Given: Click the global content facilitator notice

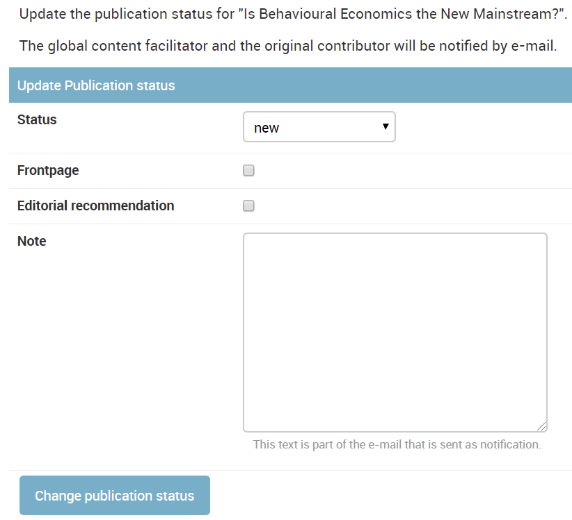Looking at the screenshot, I should [x=288, y=46].
